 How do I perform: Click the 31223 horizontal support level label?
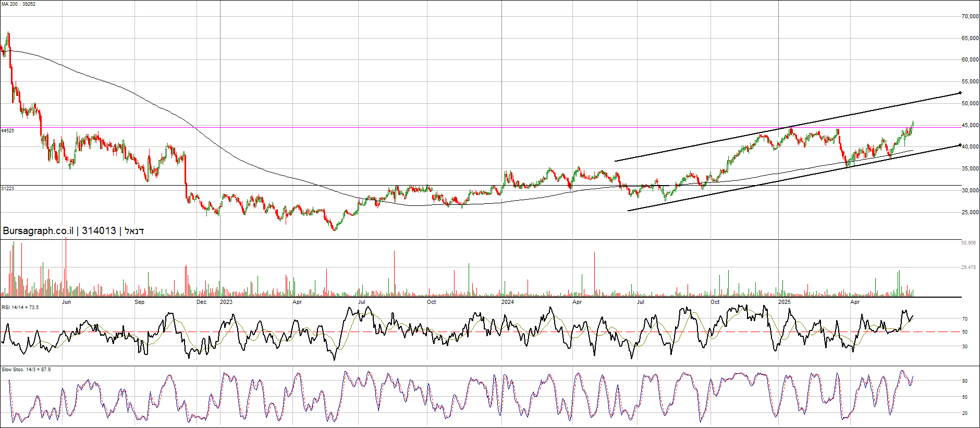8,189
